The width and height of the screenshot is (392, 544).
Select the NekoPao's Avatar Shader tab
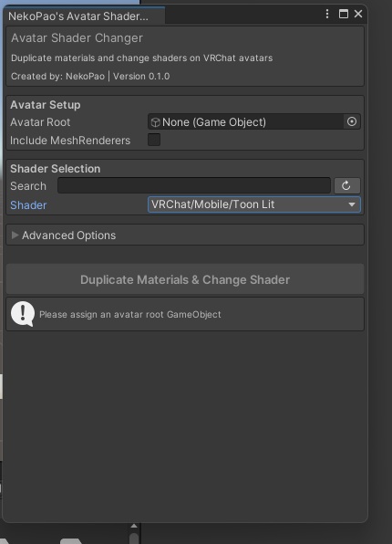click(84, 16)
